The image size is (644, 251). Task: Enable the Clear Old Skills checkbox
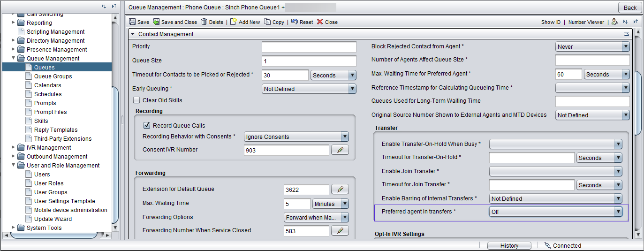136,100
